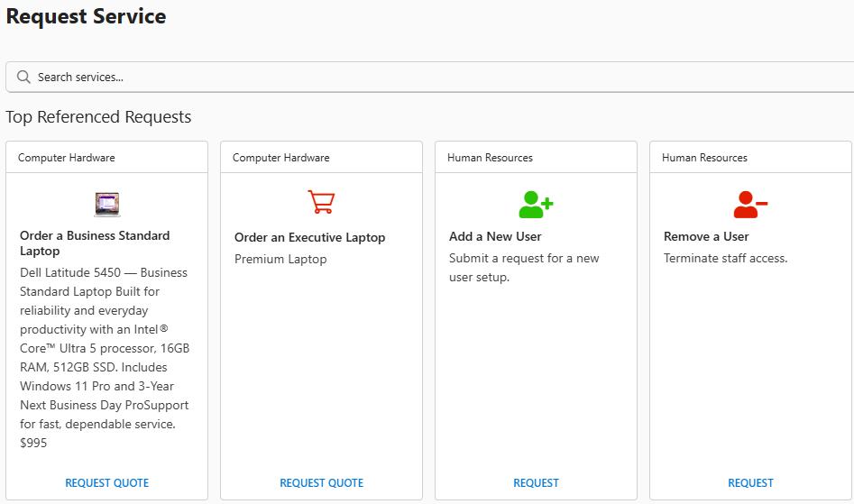
Task: Click REQUEST under Add a New User
Action: pyautogui.click(x=536, y=483)
